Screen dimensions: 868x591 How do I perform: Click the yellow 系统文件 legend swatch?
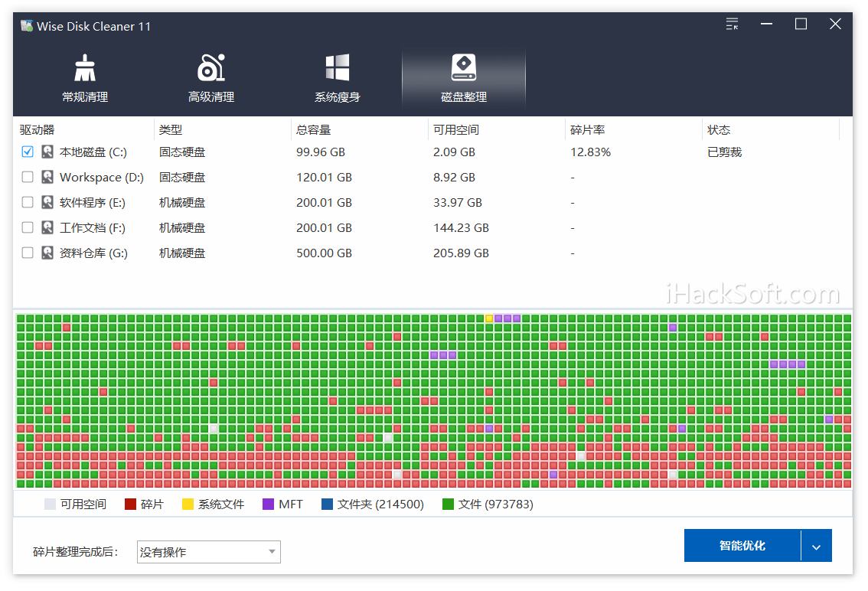click(x=188, y=504)
